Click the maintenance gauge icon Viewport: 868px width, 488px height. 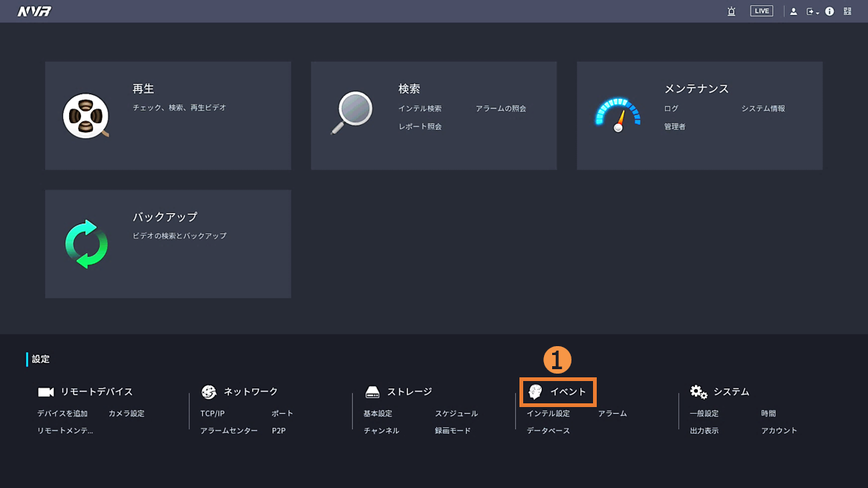(617, 115)
